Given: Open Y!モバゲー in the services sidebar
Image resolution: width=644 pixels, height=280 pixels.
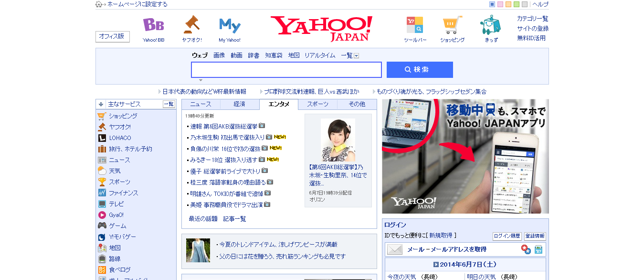Looking at the screenshot, I should click(x=122, y=237).
